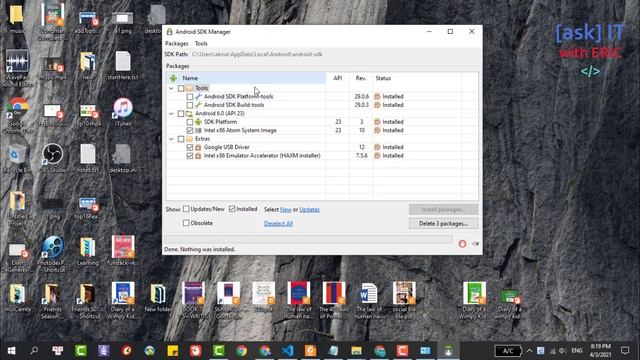Open the Sticky Notes icon in the taskbar
Viewport: 640px width, 360px height.
[173, 351]
